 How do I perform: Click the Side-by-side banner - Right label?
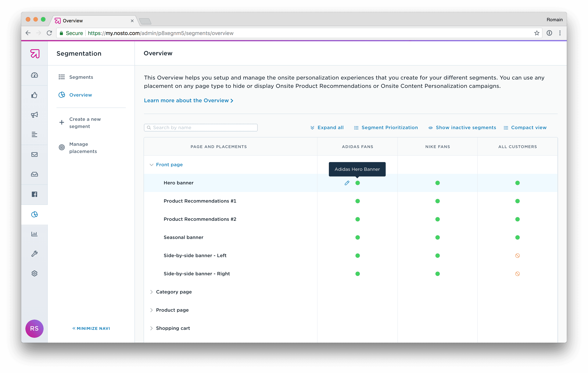(197, 274)
